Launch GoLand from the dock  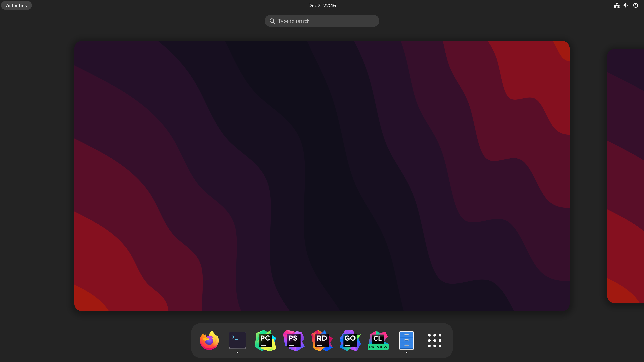(350, 340)
